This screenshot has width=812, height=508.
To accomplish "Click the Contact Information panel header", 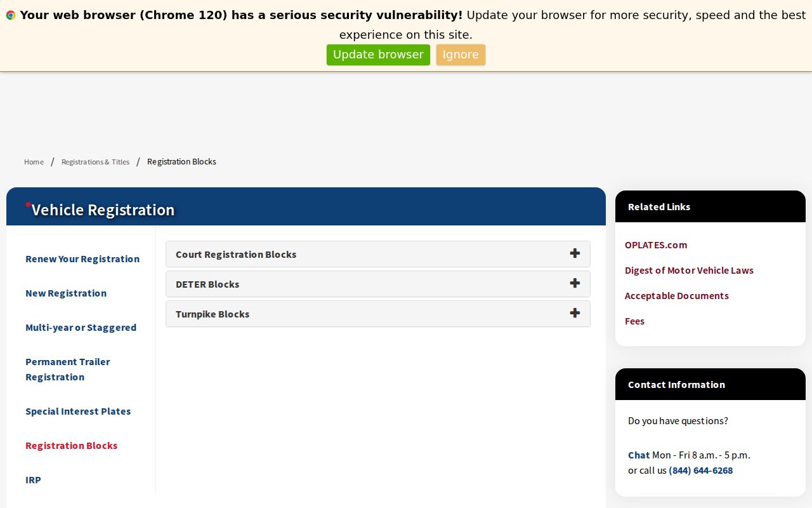I will (x=710, y=384).
